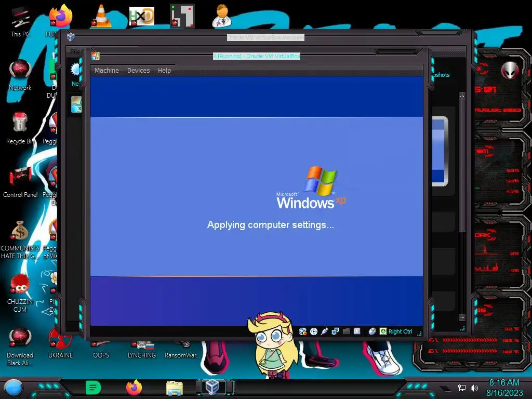
Task: Select the CHUZZIN red fuzzball desktop icon
Action: (x=20, y=293)
